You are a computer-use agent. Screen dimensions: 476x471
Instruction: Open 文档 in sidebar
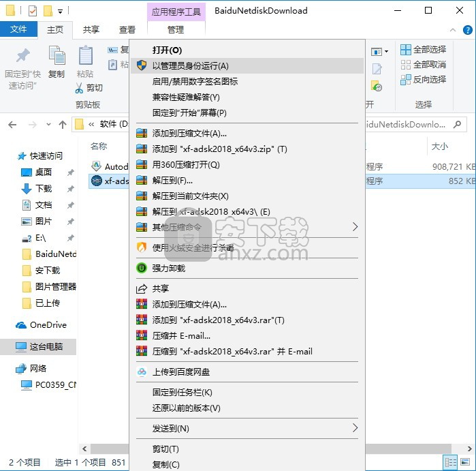[x=43, y=205]
